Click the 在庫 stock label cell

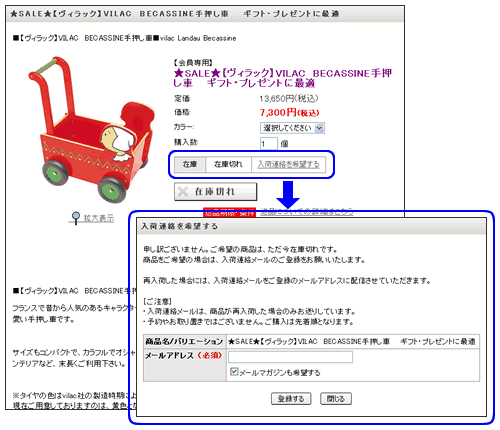[190, 164]
